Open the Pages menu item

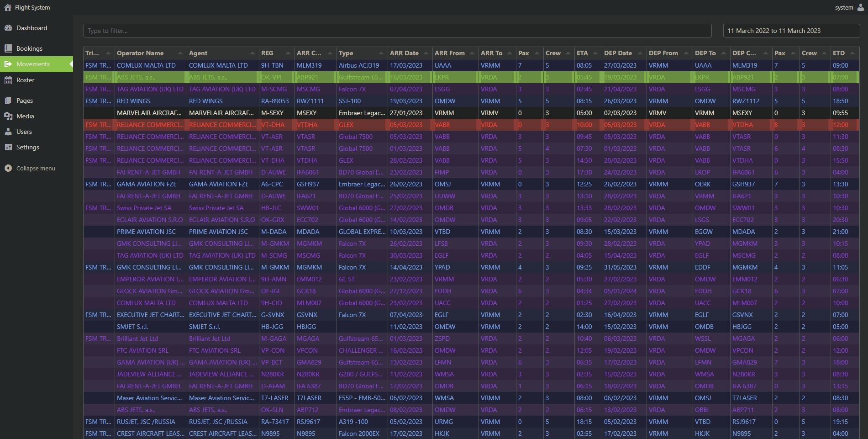click(x=37, y=100)
